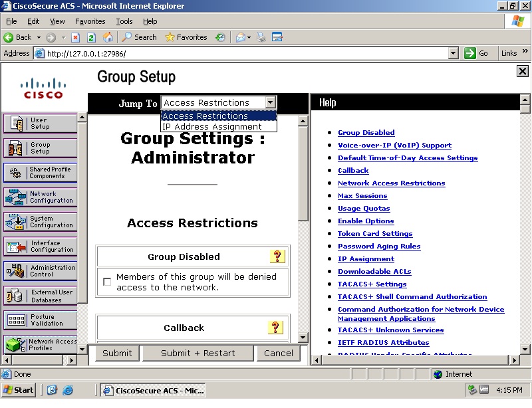Open the Favorites star toolbar button
This screenshot has height=408, width=532.
coord(186,37)
